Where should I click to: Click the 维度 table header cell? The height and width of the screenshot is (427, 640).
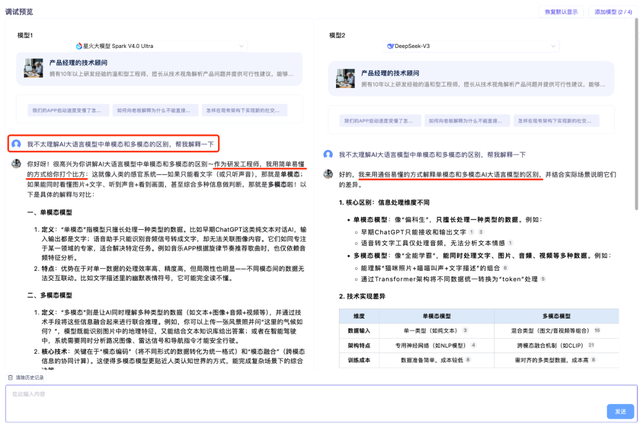pyautogui.click(x=359, y=316)
